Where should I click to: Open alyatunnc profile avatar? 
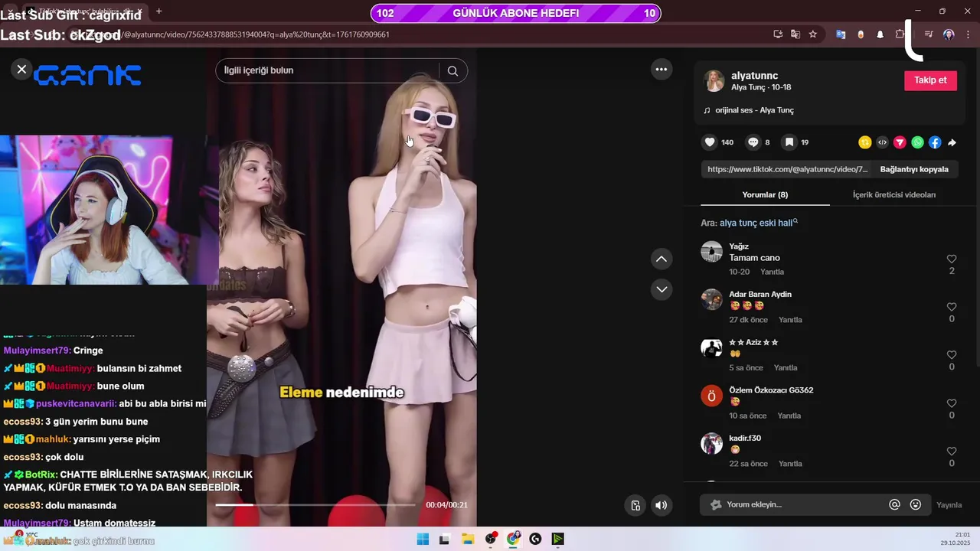(714, 81)
